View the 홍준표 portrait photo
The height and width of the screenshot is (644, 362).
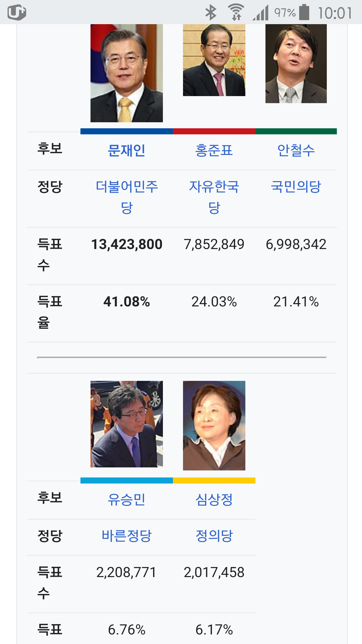pyautogui.click(x=214, y=60)
